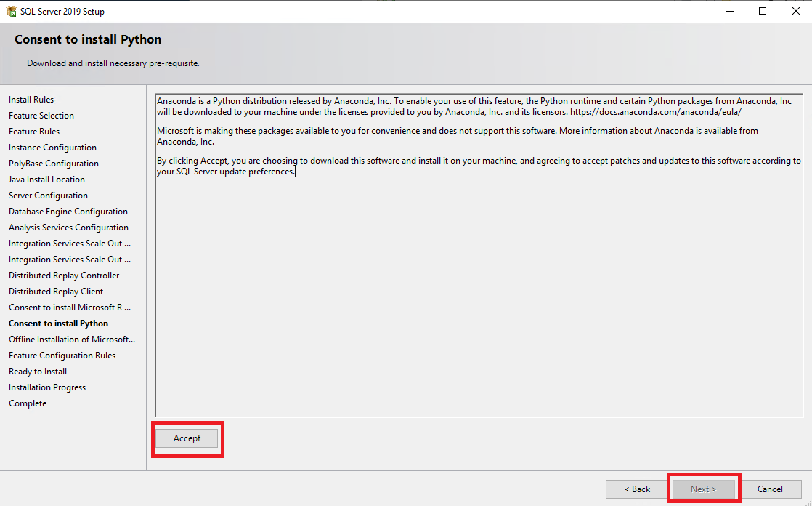Select Java Install Location step
812x506 pixels.
pos(46,180)
